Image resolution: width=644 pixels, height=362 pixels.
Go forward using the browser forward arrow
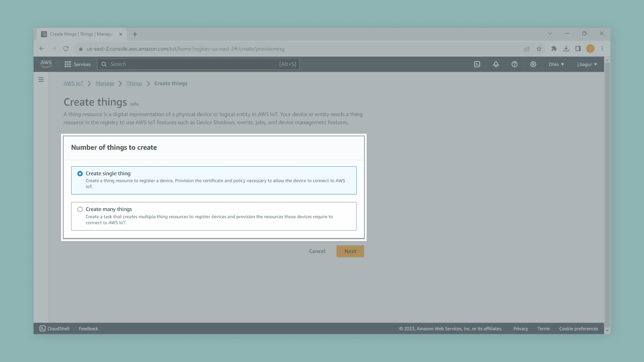54,49
